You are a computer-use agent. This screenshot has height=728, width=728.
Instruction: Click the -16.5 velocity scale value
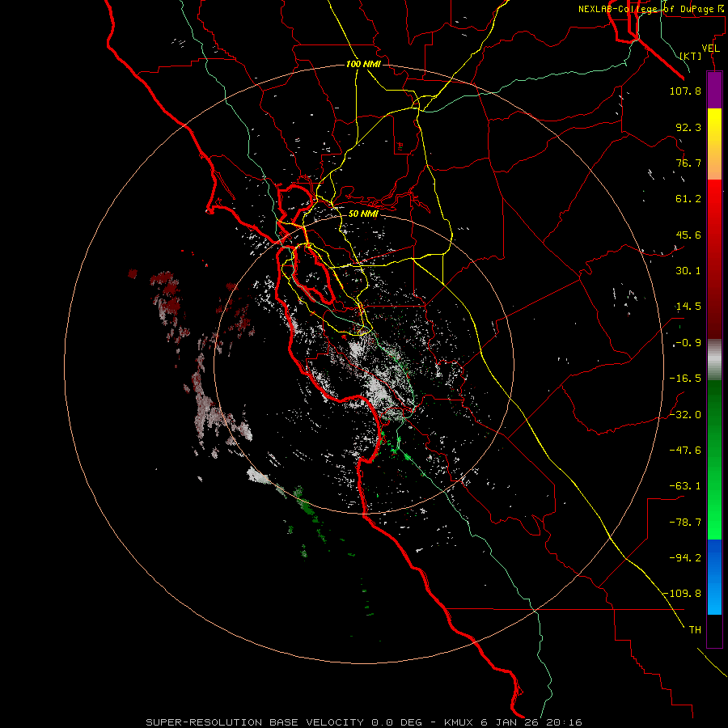point(685,379)
